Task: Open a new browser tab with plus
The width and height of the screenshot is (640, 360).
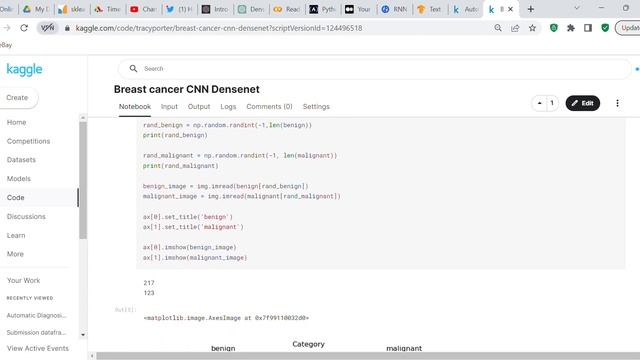Action: click(531, 9)
